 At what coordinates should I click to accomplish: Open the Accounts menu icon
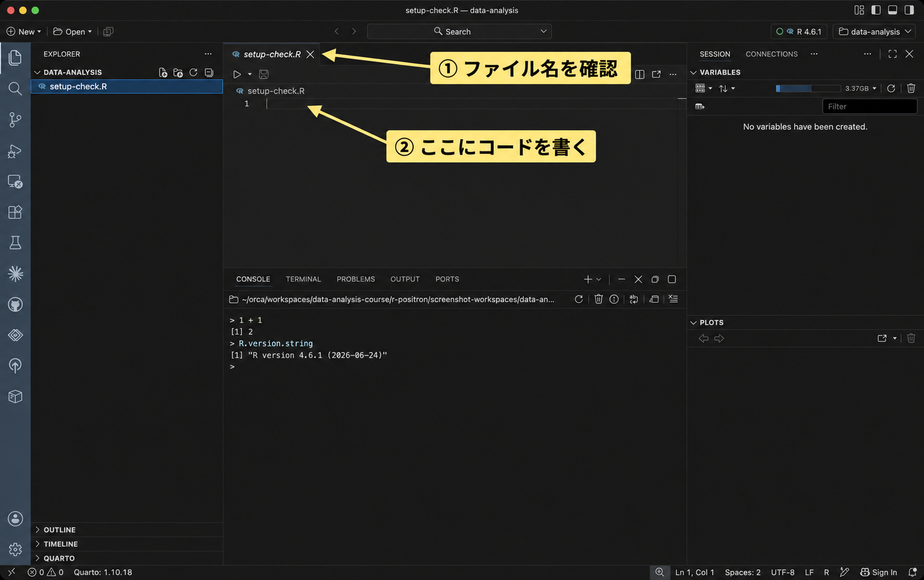15,519
